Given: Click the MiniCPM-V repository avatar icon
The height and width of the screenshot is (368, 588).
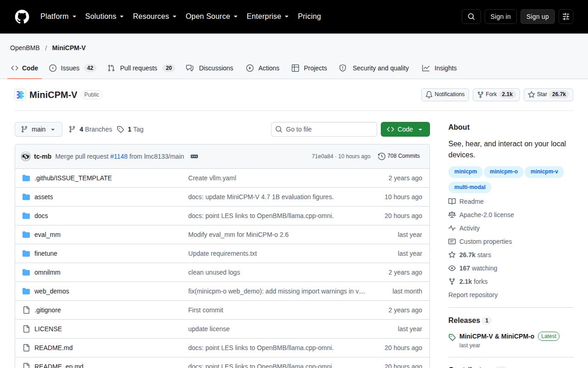Looking at the screenshot, I should (20, 95).
